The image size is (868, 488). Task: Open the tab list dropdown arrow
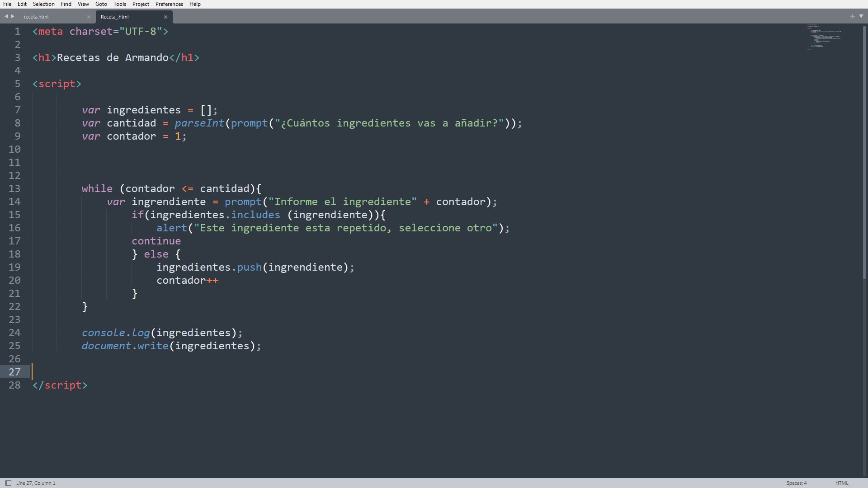coord(861,16)
